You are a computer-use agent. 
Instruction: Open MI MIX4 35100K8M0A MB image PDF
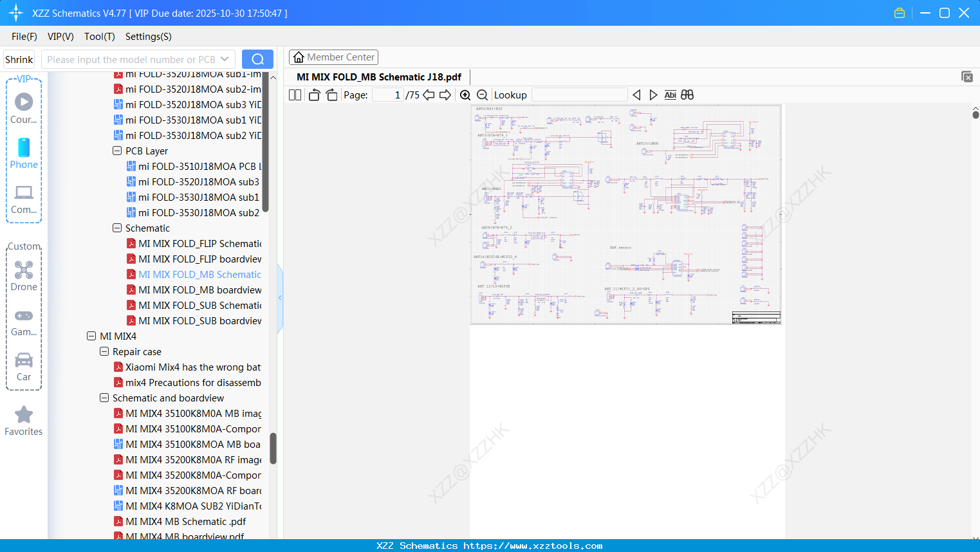pos(188,413)
